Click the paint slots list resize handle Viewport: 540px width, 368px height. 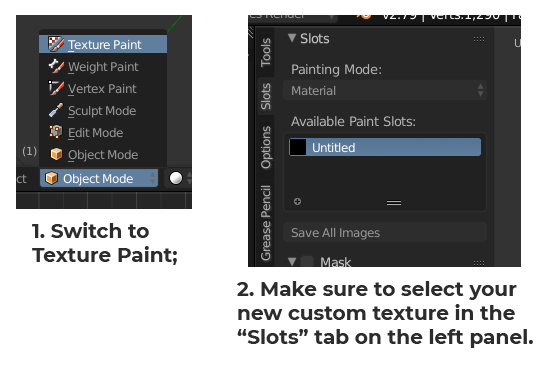(394, 203)
